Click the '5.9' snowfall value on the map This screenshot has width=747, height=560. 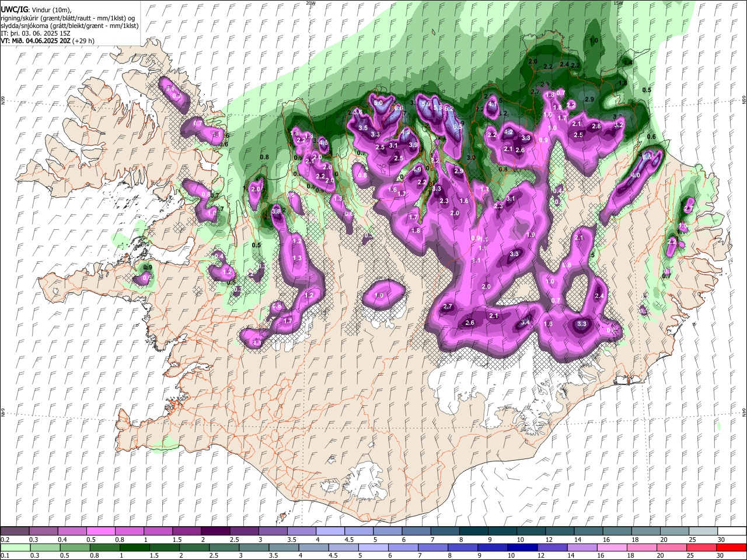pyautogui.click(x=427, y=104)
